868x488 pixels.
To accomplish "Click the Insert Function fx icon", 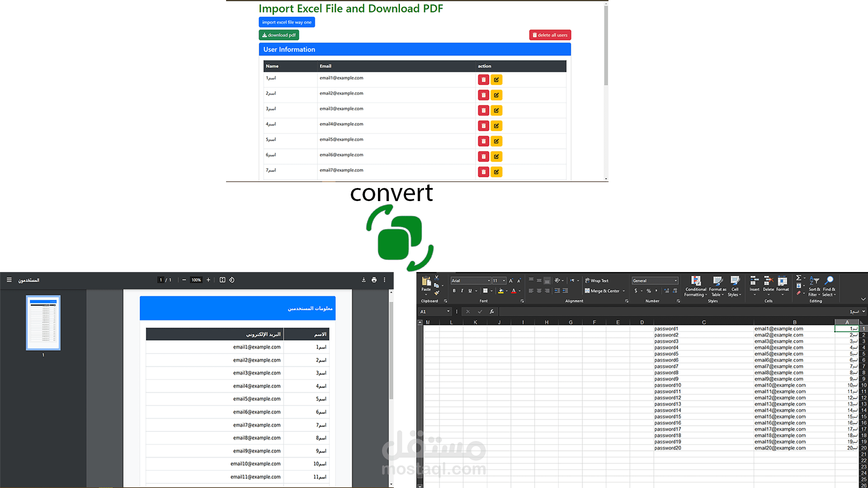I will coord(491,311).
